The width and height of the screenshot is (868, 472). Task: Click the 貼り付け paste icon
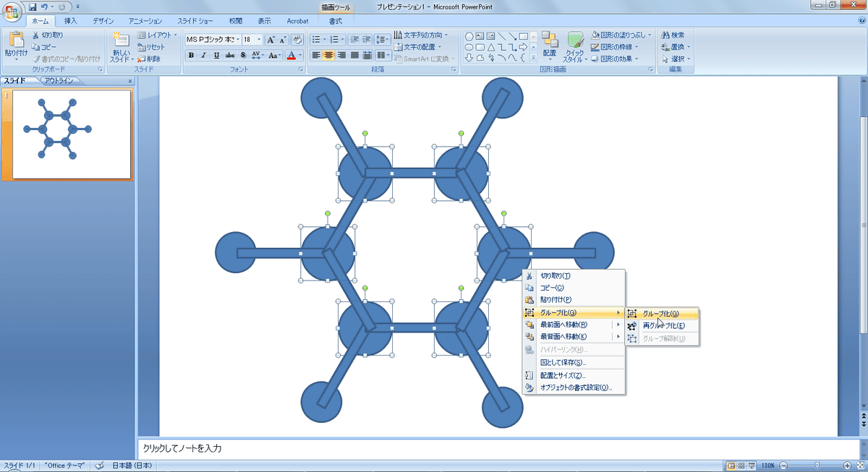click(16, 43)
